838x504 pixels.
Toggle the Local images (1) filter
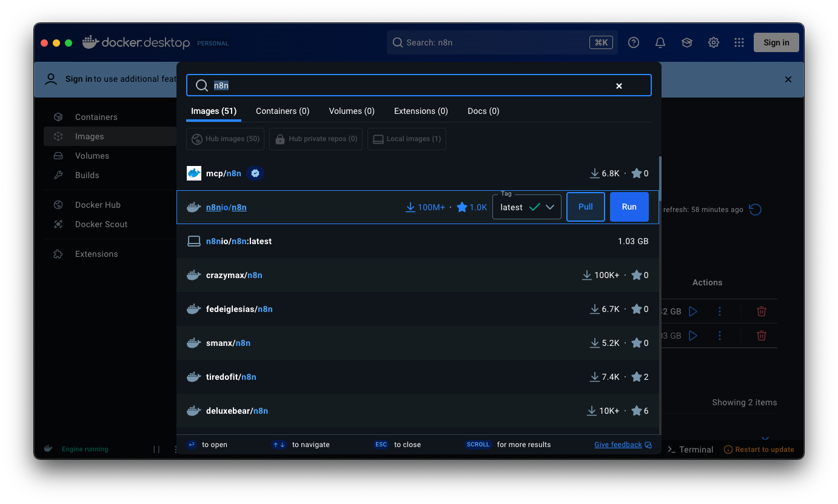tap(406, 139)
